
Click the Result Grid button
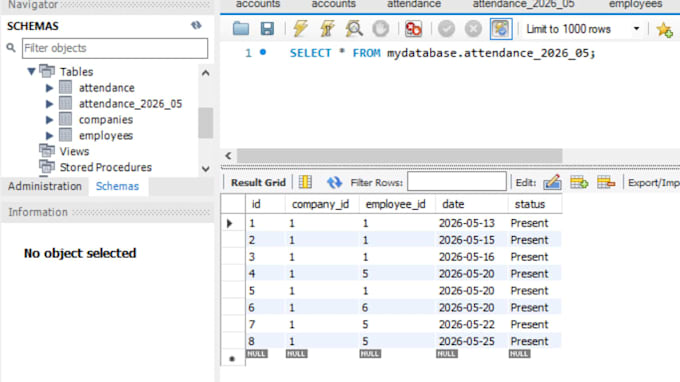pos(258,183)
